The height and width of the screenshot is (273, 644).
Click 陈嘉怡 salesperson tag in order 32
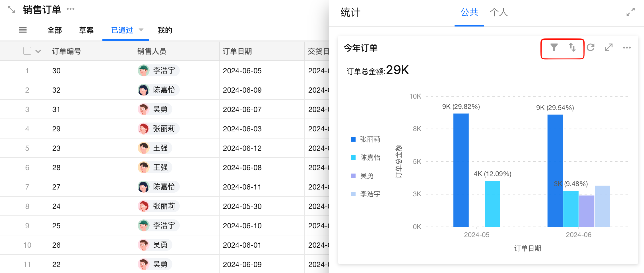159,90
